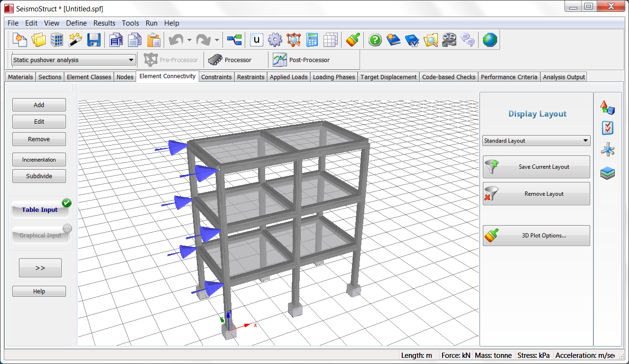Click the gear settings icon in toolbar

click(275, 40)
